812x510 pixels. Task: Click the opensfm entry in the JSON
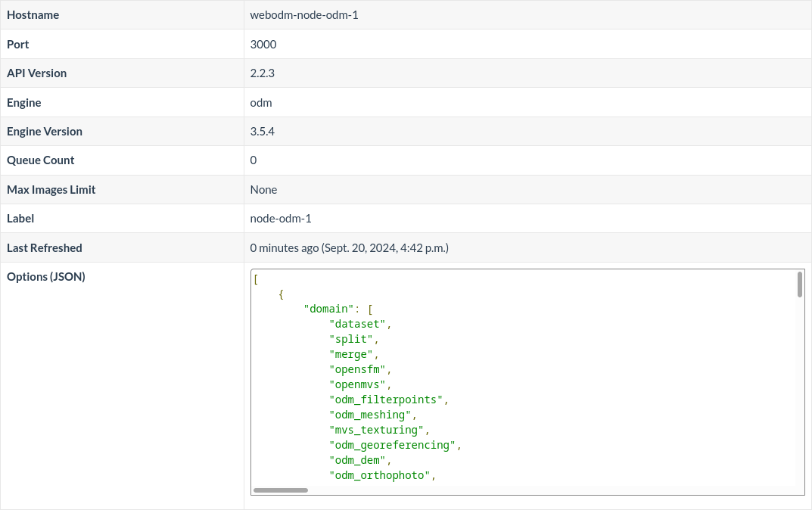[356, 369]
